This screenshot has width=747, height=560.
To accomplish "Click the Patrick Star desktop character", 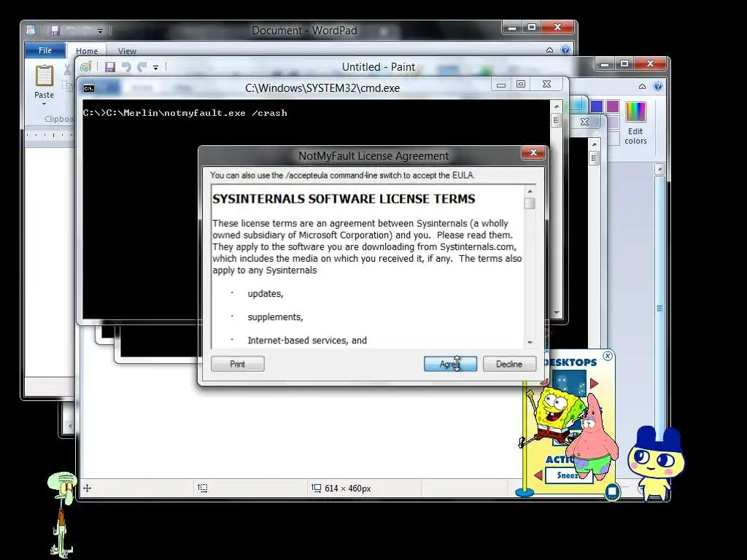I will pos(591,440).
